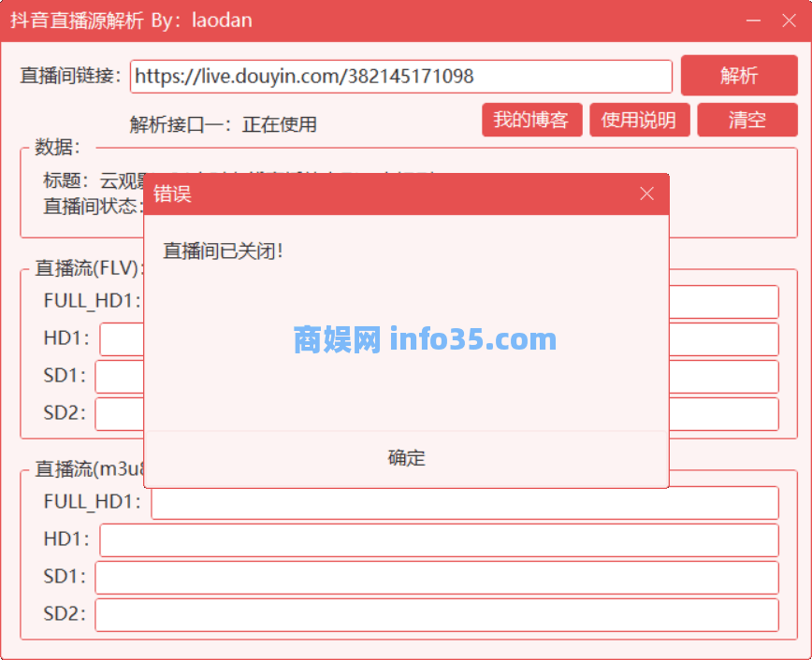Minimize the main application window

(x=753, y=21)
